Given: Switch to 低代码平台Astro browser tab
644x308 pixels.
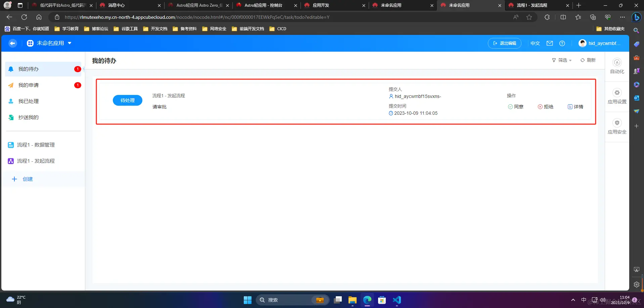Looking at the screenshot, I should 62,5.
